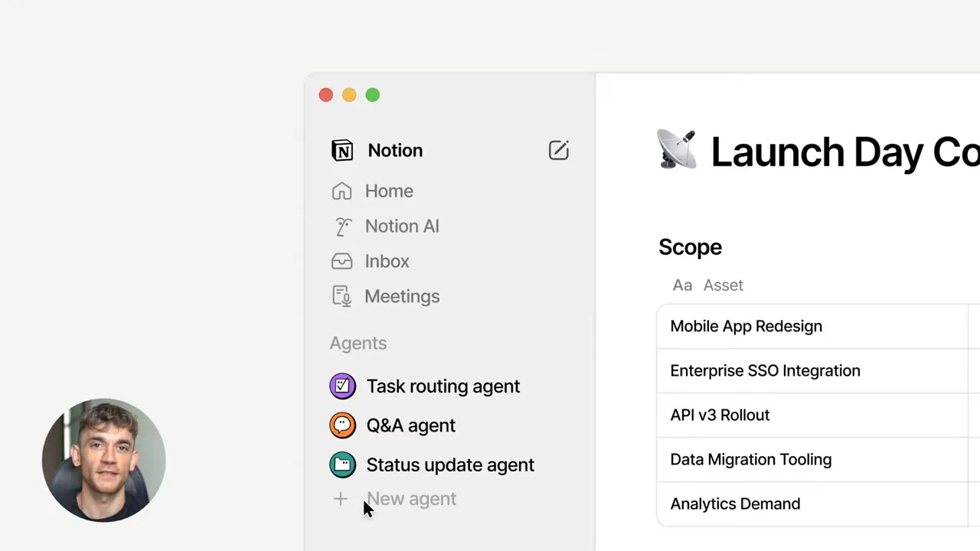Screen dimensions: 980x551
Task: Click the Home house icon
Action: coord(341,191)
